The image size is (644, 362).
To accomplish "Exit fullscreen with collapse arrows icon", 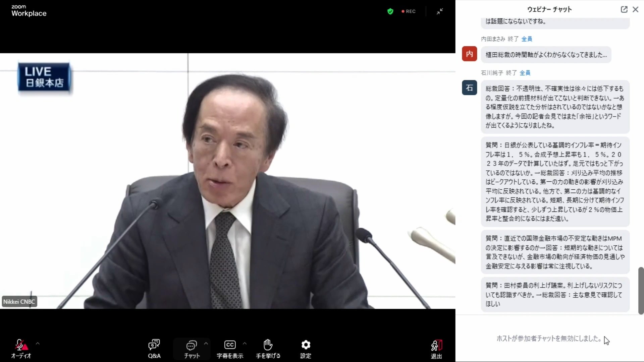I will (x=440, y=11).
